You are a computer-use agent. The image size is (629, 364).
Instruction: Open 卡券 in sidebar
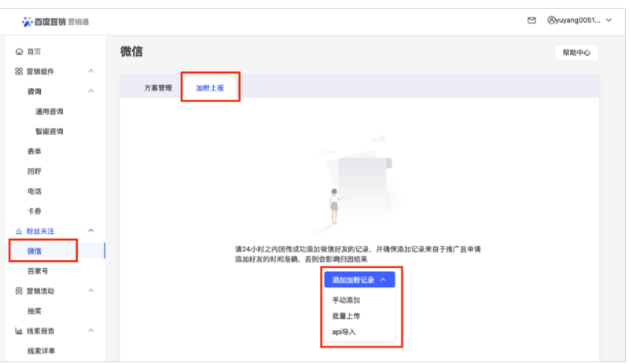point(35,211)
